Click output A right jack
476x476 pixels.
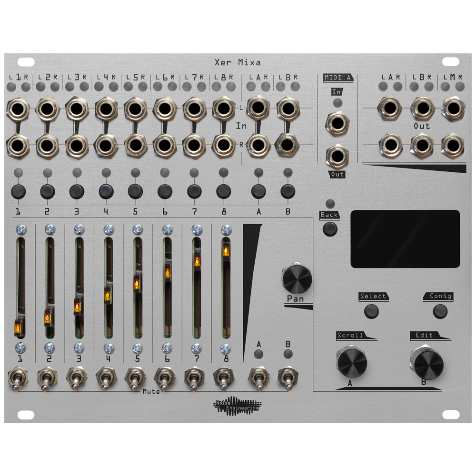coord(391,146)
